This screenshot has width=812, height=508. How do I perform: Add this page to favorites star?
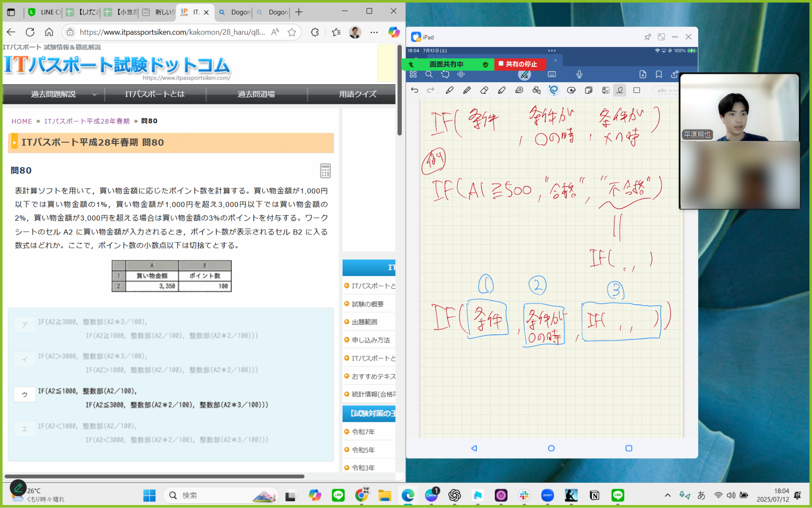coord(292,32)
